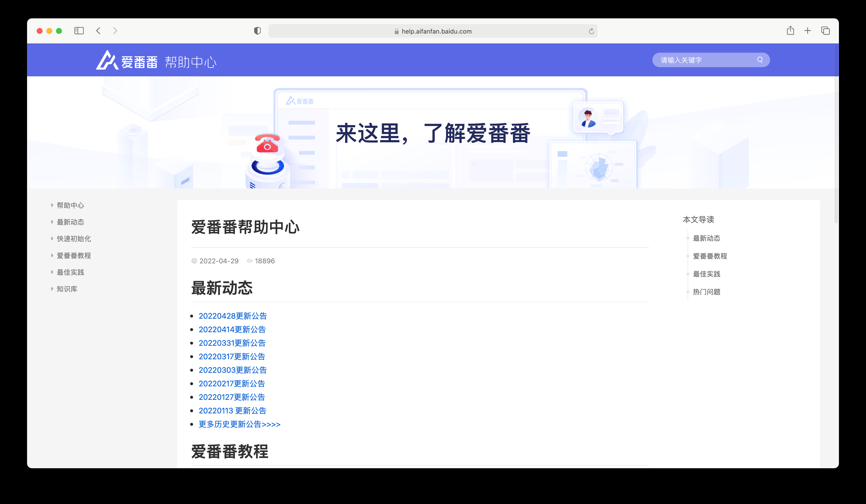Open 爱番番教程 in the left sidebar

coord(74,256)
